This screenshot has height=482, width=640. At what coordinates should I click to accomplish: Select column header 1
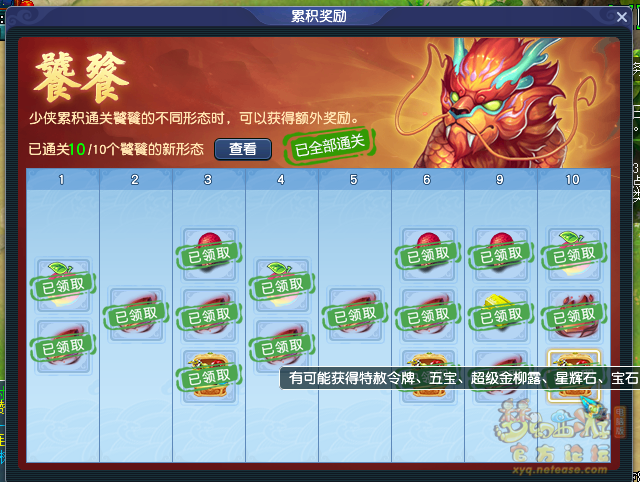tap(63, 180)
